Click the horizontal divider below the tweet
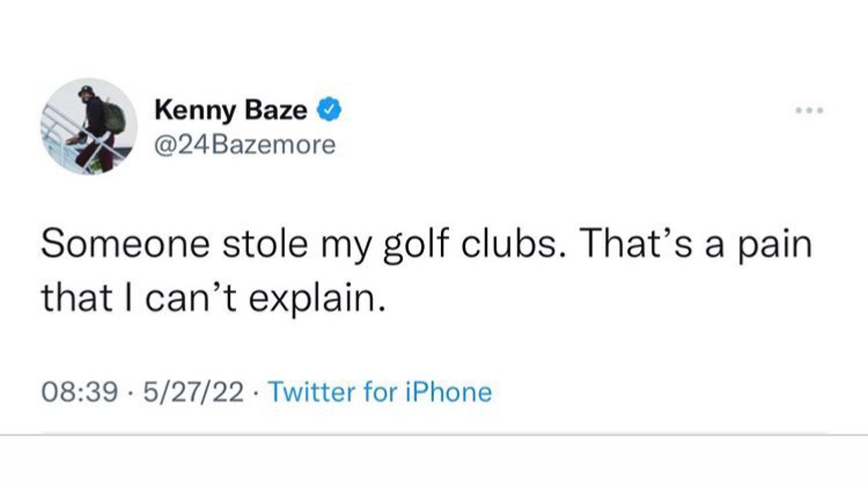The image size is (868, 488). 434,435
